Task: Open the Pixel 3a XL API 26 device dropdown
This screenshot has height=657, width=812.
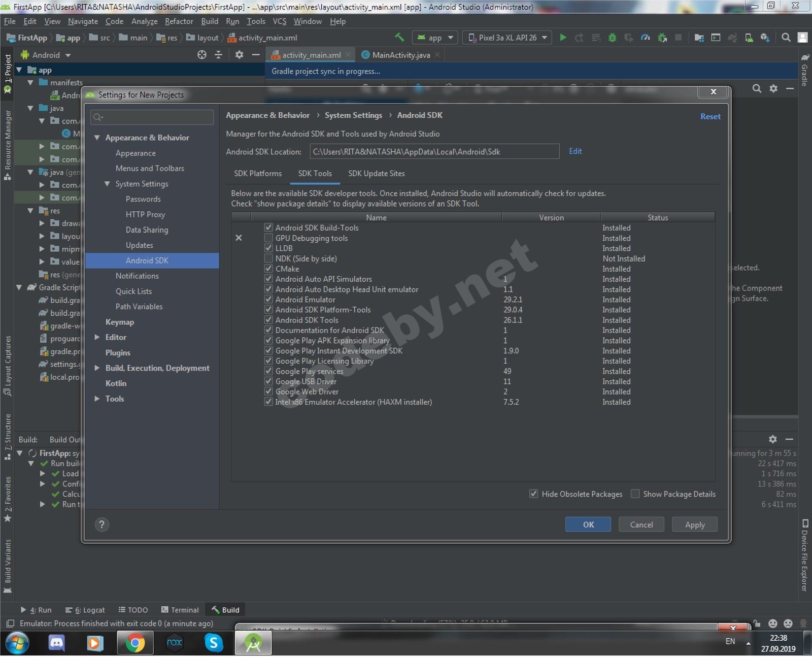Action: tap(507, 38)
